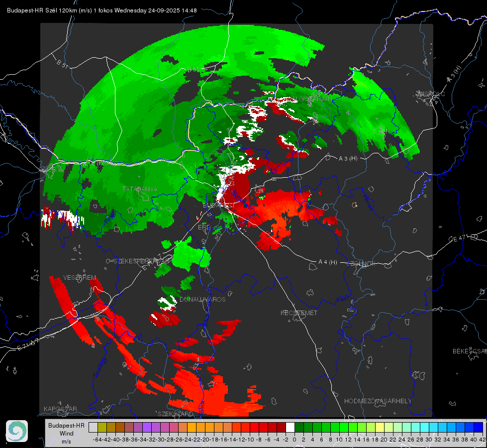Click the blue 'Pest' county label

click(x=343, y=300)
